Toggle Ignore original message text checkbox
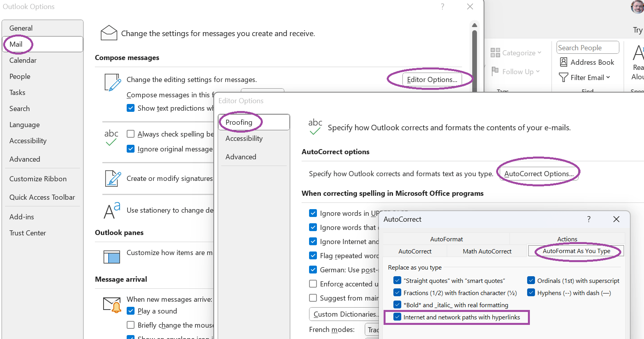 coord(131,149)
